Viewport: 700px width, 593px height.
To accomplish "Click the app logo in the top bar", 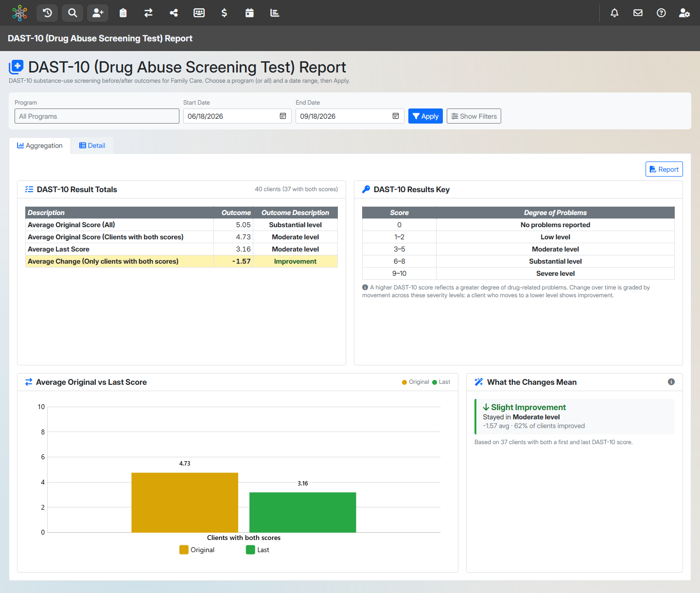I will pos(19,13).
